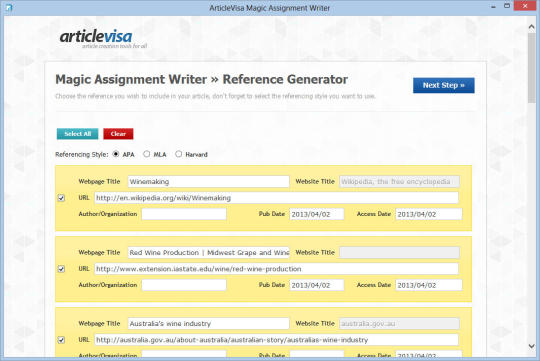Edit Pub Date of the Winemaking reference

pos(316,214)
